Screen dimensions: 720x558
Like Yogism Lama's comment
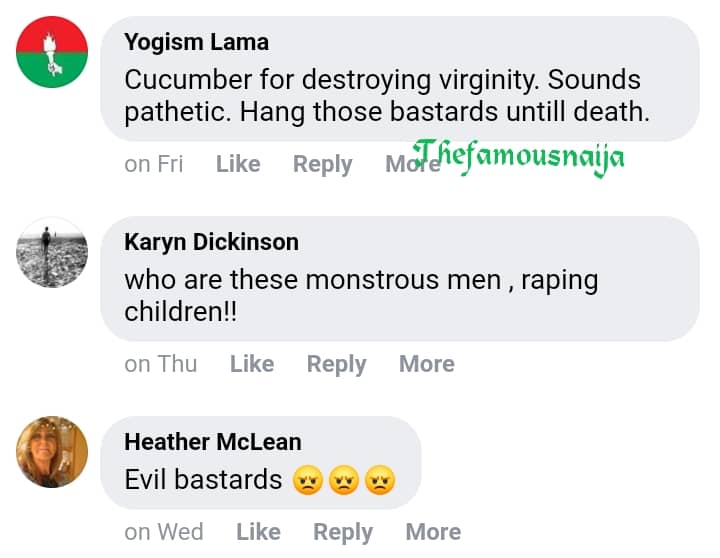coord(238,164)
